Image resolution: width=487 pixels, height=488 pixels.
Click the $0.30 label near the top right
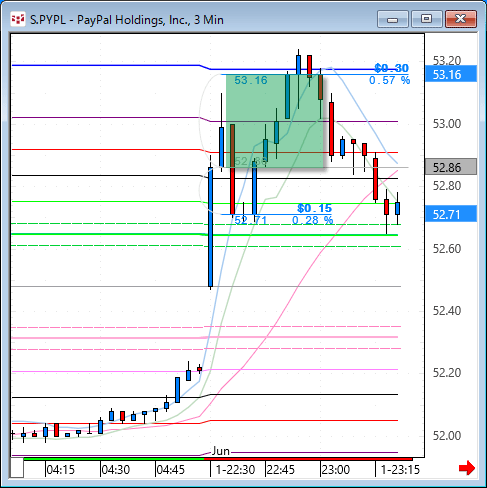(391, 68)
